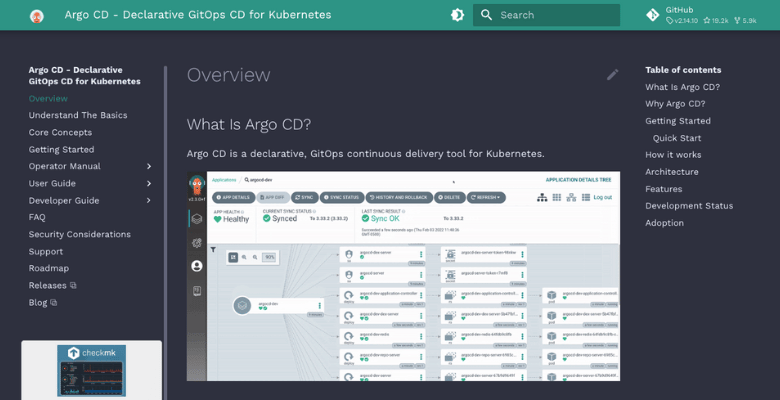Click the search magnifier icon
The width and height of the screenshot is (780, 400).
487,15
